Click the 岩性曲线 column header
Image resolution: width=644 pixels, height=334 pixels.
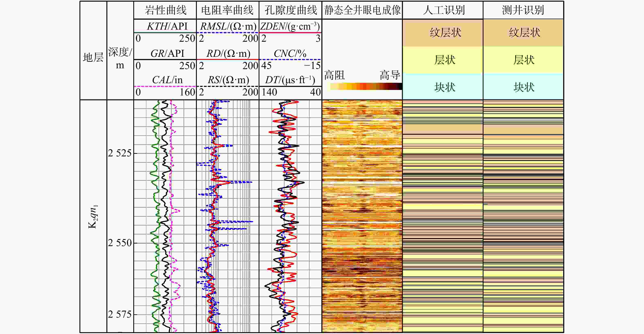point(165,10)
